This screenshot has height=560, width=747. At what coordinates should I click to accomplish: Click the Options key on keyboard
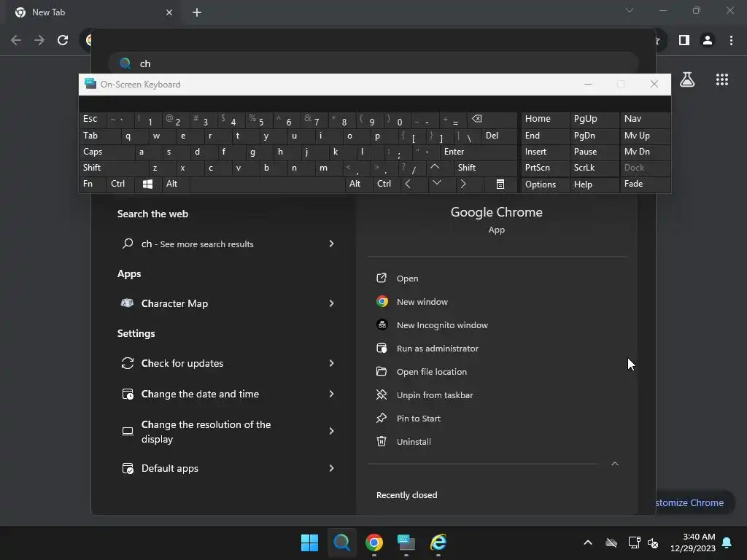coord(545,184)
